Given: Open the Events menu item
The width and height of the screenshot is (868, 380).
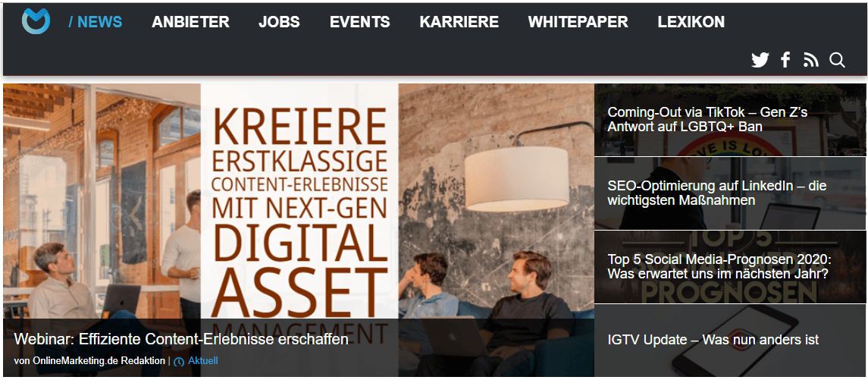Looking at the screenshot, I should [360, 22].
